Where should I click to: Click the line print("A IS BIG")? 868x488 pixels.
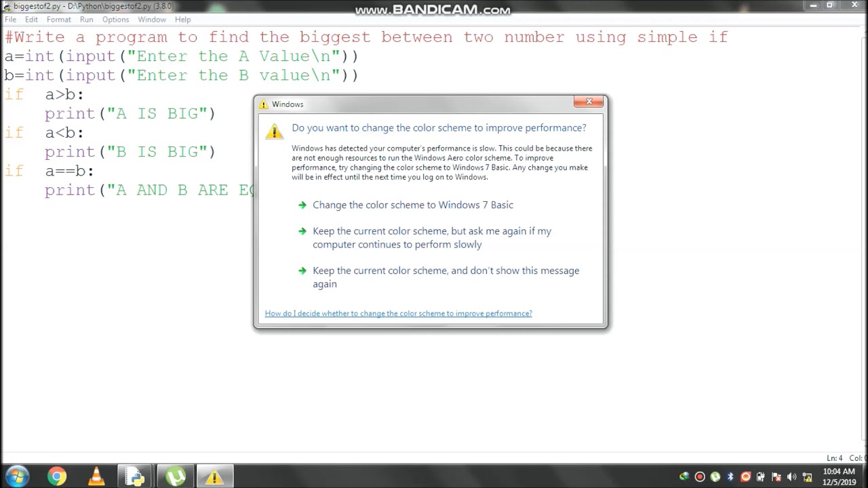[130, 113]
